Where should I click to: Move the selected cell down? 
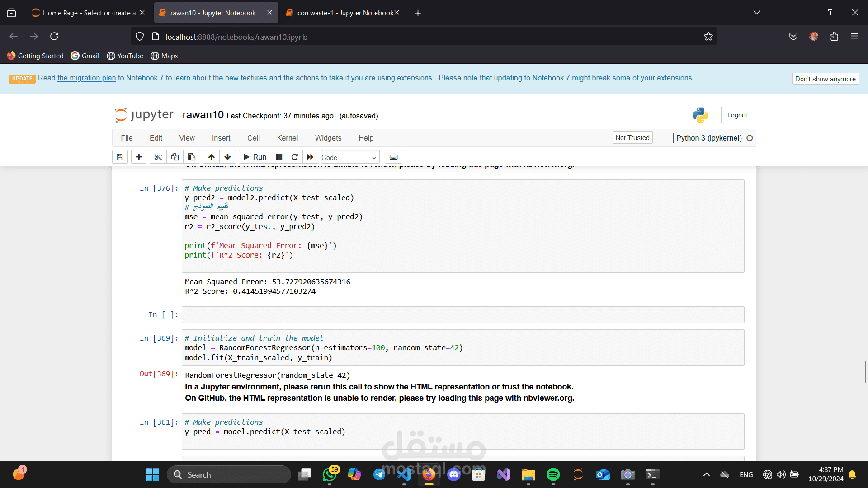pyautogui.click(x=228, y=157)
